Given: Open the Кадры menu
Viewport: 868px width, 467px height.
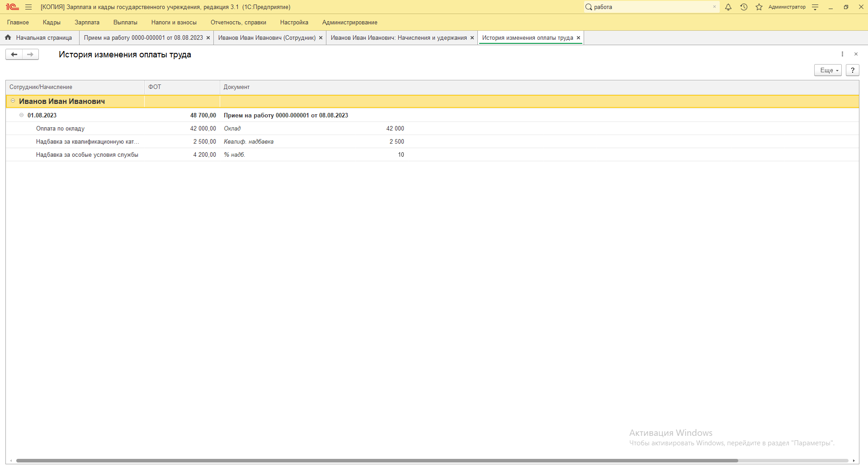Looking at the screenshot, I should coord(52,23).
